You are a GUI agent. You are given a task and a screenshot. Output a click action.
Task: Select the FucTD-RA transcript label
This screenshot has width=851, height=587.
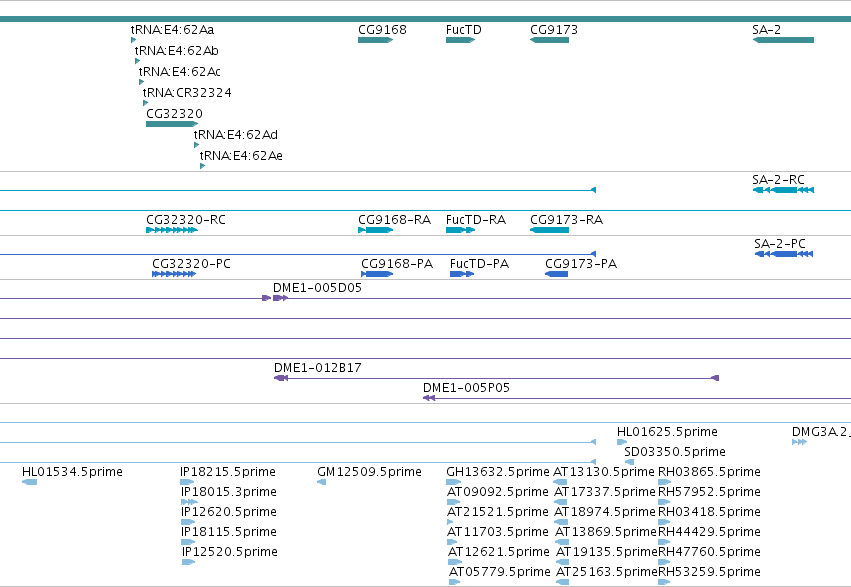476,220
